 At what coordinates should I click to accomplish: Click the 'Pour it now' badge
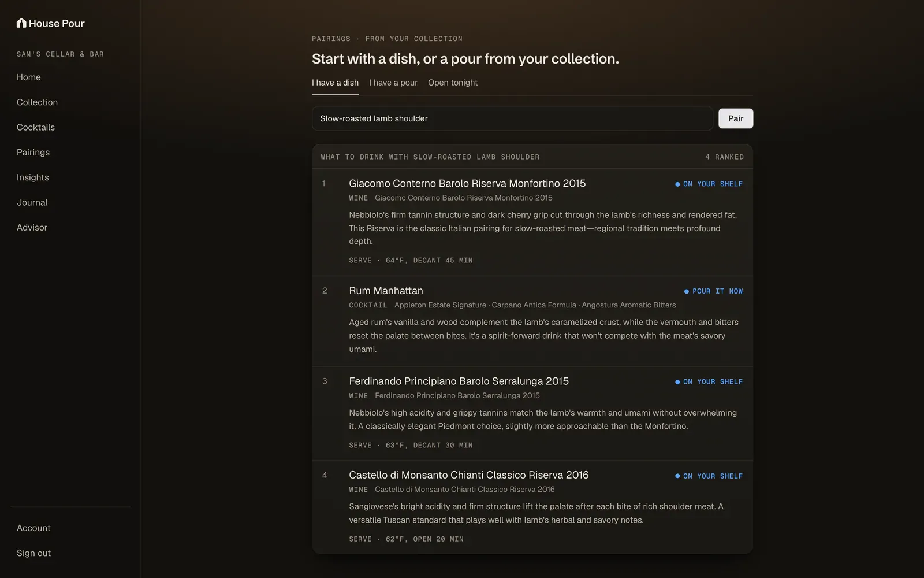[713, 291]
